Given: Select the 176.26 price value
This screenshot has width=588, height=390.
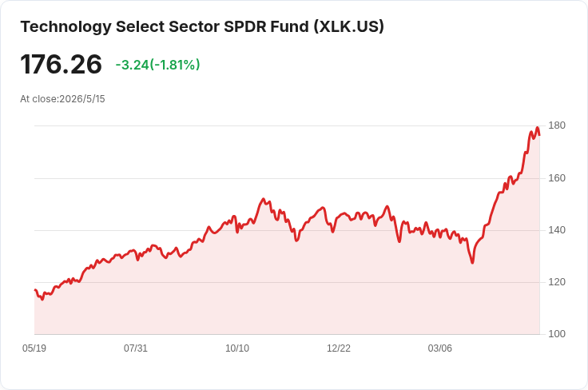Looking at the screenshot, I should pos(62,65).
